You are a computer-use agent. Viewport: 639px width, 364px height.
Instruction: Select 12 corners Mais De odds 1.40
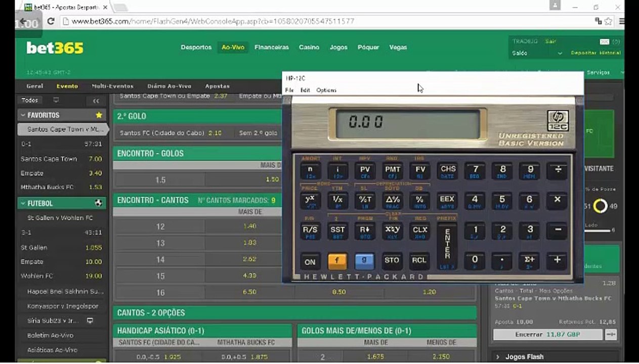pos(250,226)
